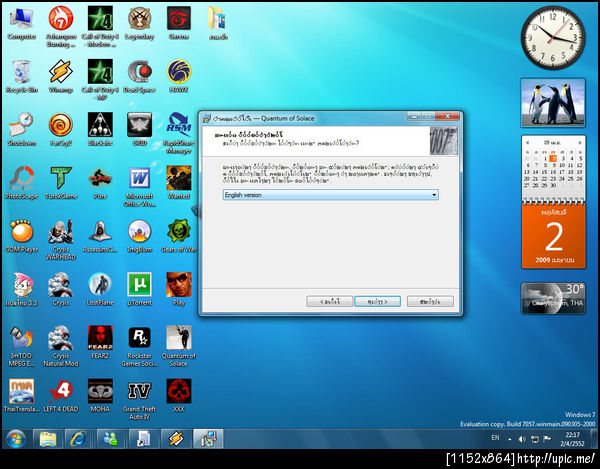Screen dimensions: 600x469
Task: Open Ashampoo Burning Studio shortcut
Action: coord(61,27)
